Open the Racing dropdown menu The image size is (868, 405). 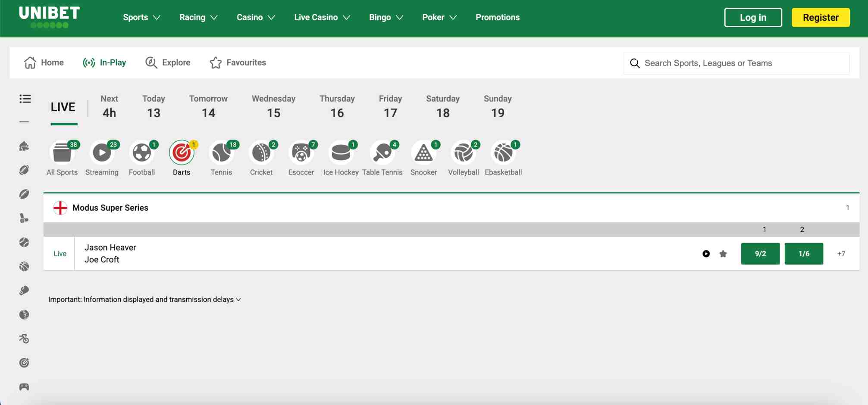point(198,17)
